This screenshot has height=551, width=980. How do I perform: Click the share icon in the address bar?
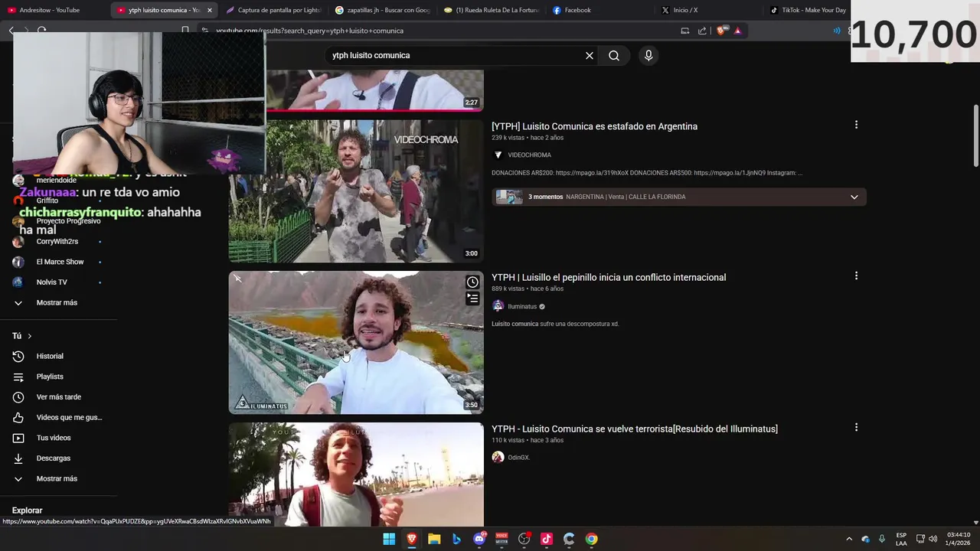tap(702, 31)
